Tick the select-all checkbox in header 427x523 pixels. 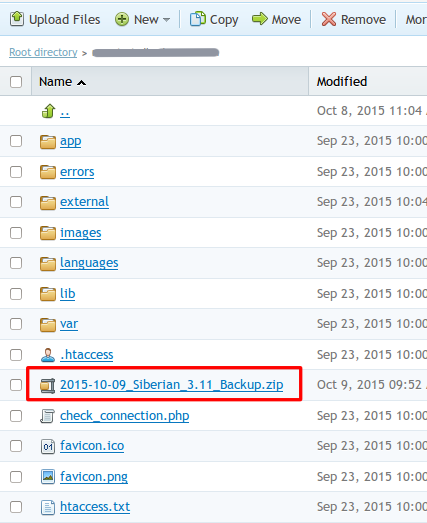click(x=16, y=82)
